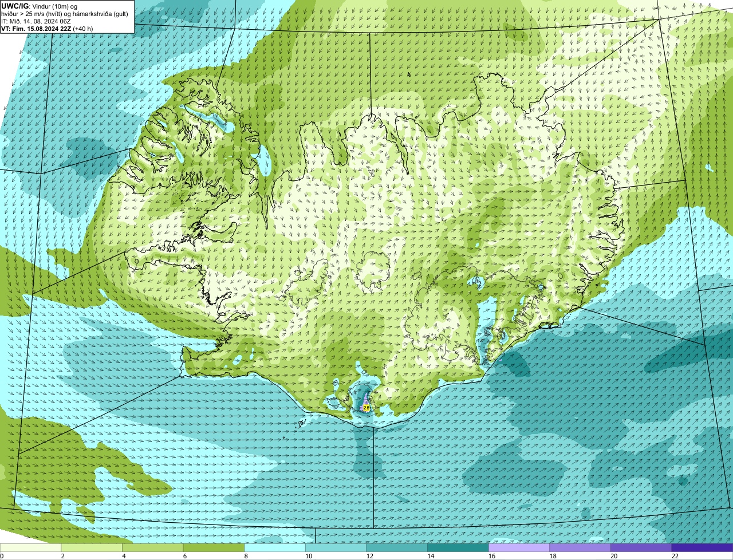The height and width of the screenshot is (560, 733).
Task: Choose the 4–6 m/s green legend swatch
Action: 153,547
